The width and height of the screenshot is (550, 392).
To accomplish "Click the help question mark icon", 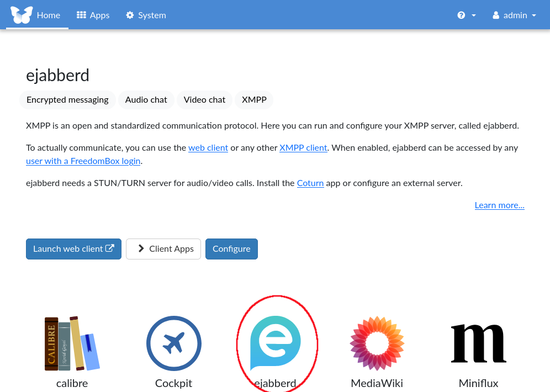I will (461, 15).
